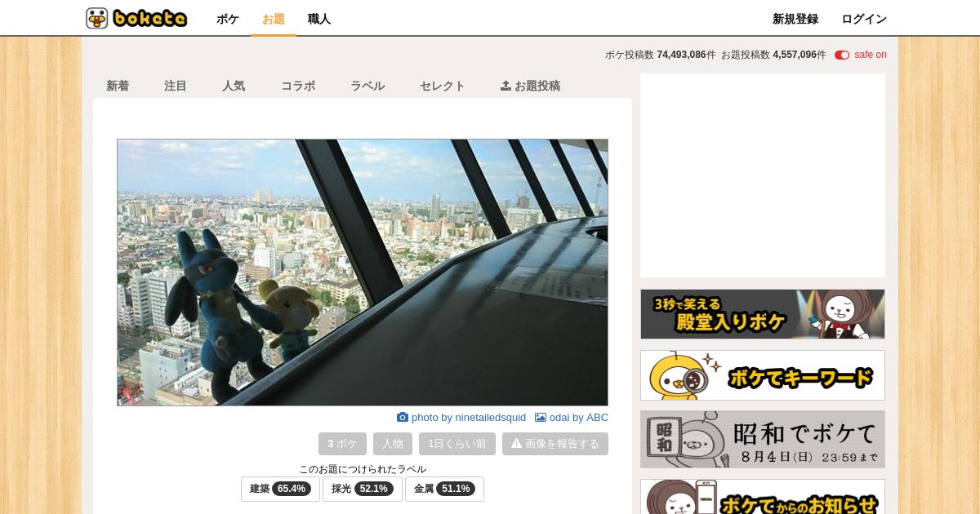
Task: Click the ボケ投稿数 74,493,086件 text
Action: coord(661,55)
